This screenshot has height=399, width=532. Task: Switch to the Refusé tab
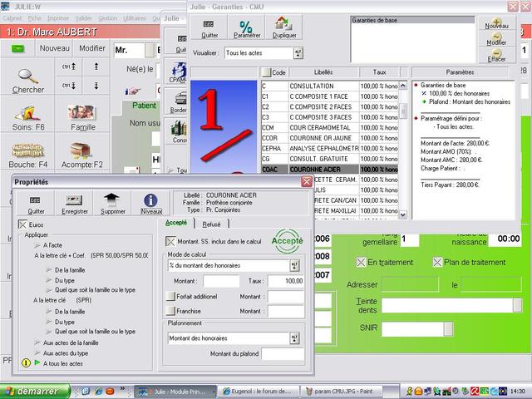(x=211, y=224)
